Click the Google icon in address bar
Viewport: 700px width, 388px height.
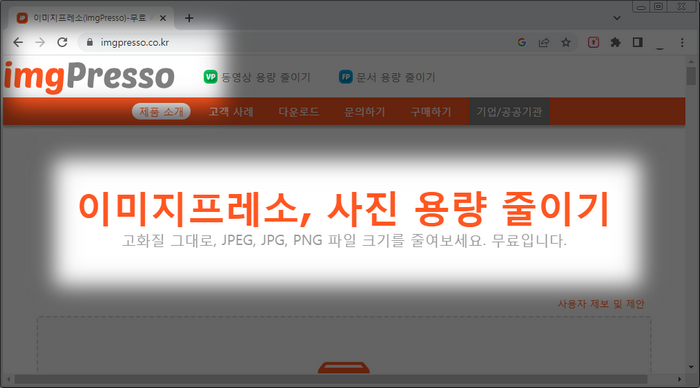(x=521, y=42)
